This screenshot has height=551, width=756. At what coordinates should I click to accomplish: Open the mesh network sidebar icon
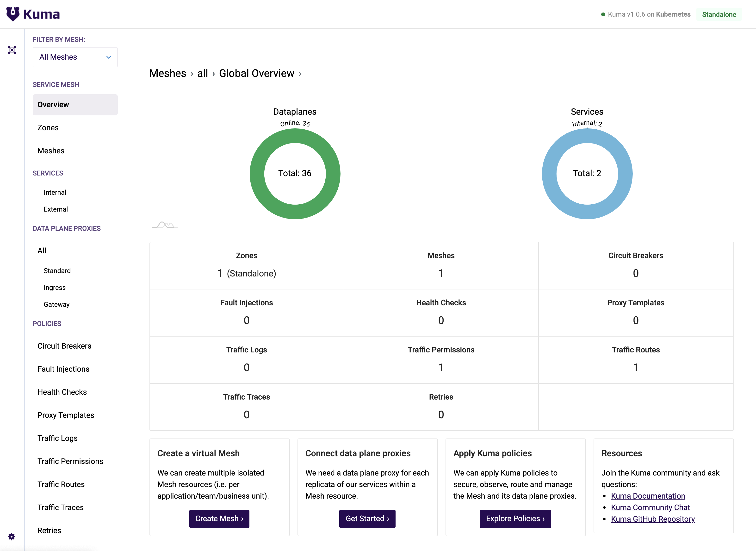pos(12,50)
